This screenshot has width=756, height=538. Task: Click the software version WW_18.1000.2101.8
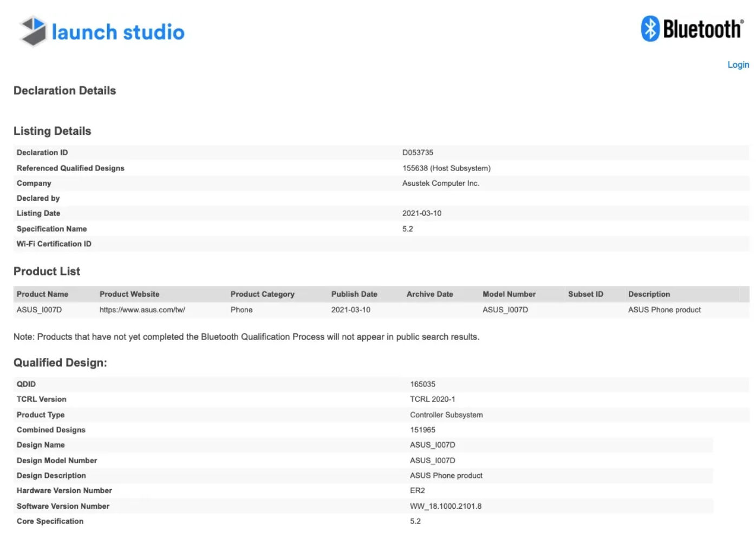(446, 506)
